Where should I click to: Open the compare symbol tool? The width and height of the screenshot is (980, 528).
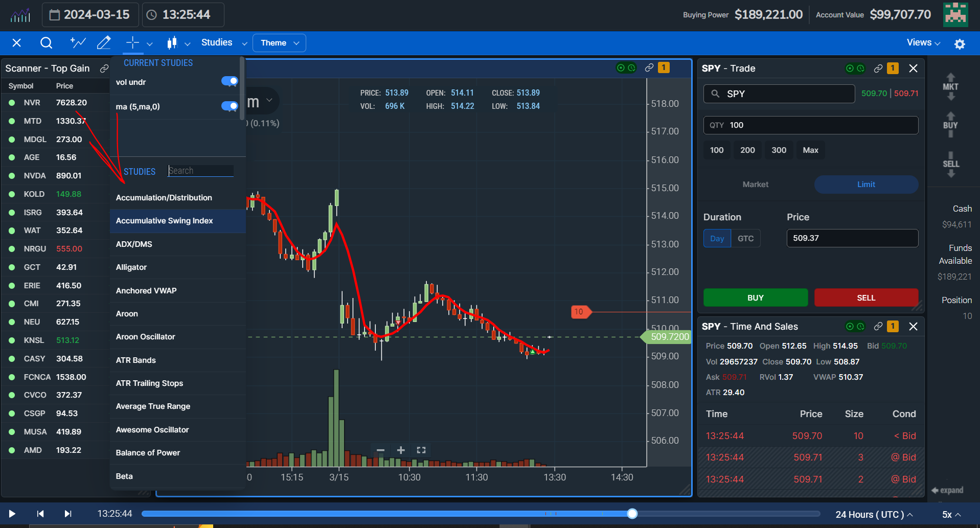77,43
